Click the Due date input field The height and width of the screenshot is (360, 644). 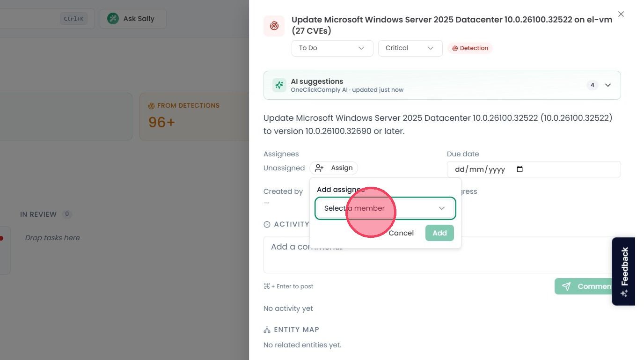534,169
